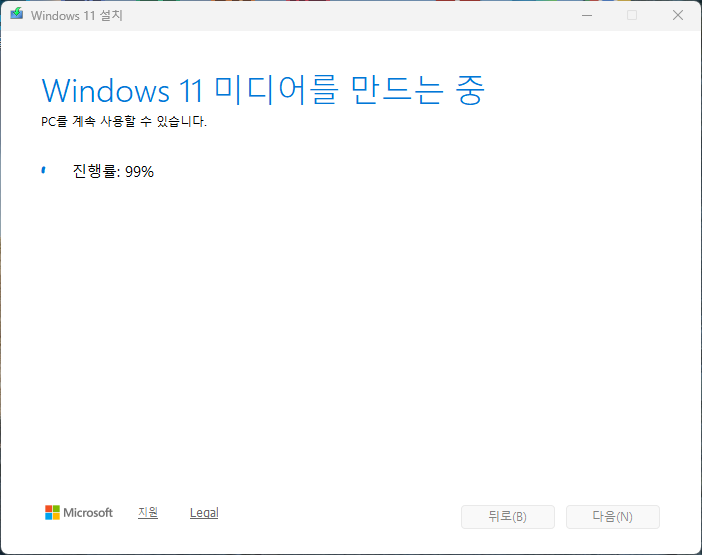Click the Windows 11 설치 title text

77,16
